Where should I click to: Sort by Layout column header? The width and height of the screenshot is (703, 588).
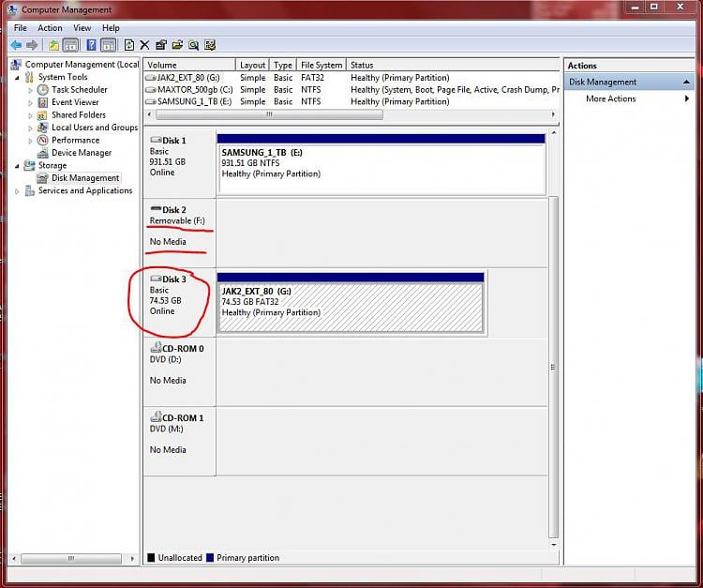coord(252,65)
